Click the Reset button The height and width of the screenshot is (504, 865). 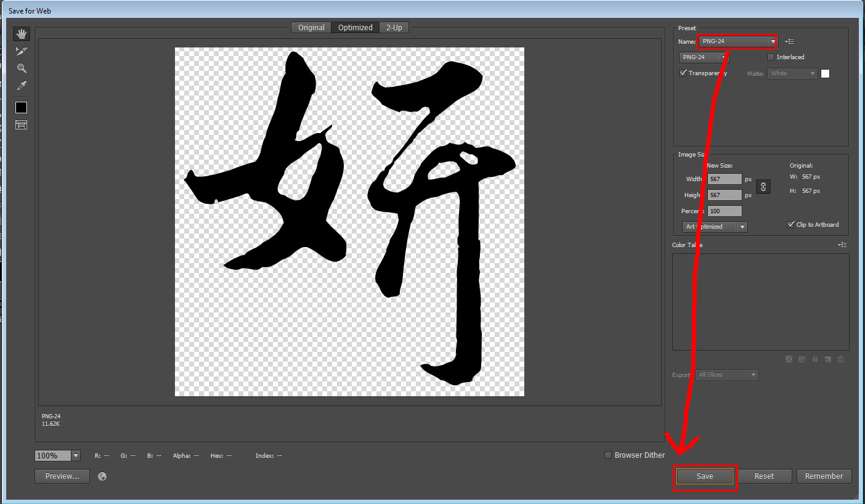pyautogui.click(x=764, y=476)
